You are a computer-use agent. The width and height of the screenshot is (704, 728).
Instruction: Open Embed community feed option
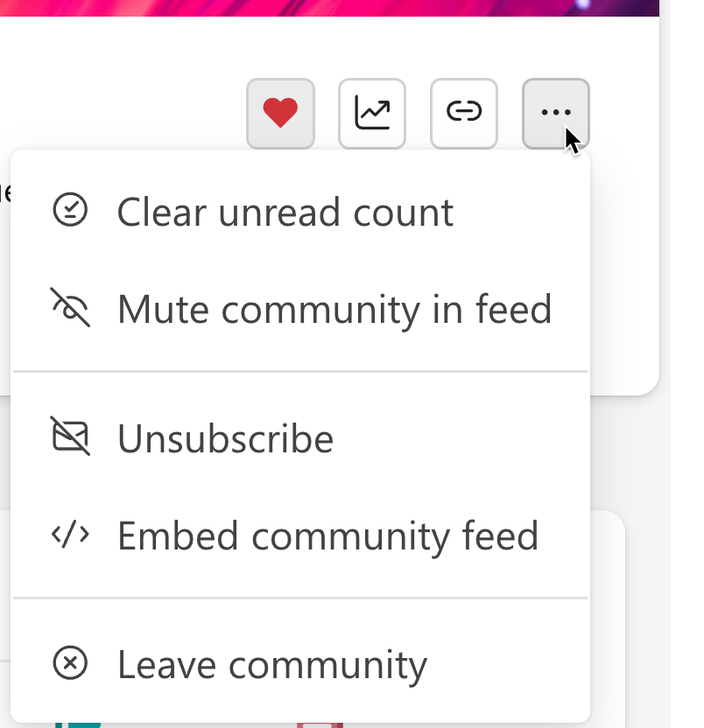(x=327, y=536)
